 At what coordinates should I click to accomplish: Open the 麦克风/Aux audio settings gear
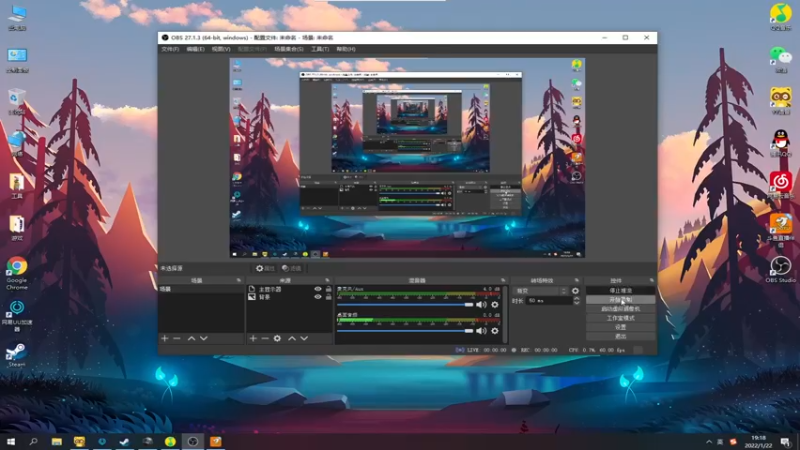494,305
